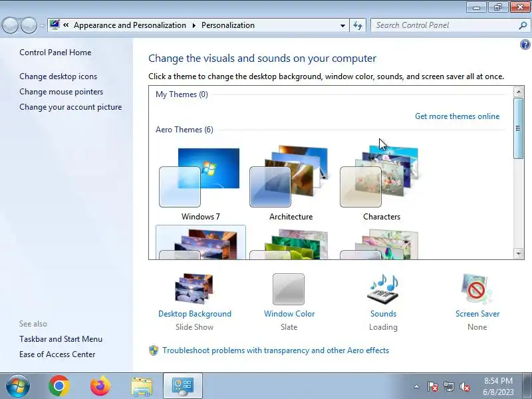532x399 pixels.
Task: Open the recent pages dropdown arrow
Action: click(43, 25)
